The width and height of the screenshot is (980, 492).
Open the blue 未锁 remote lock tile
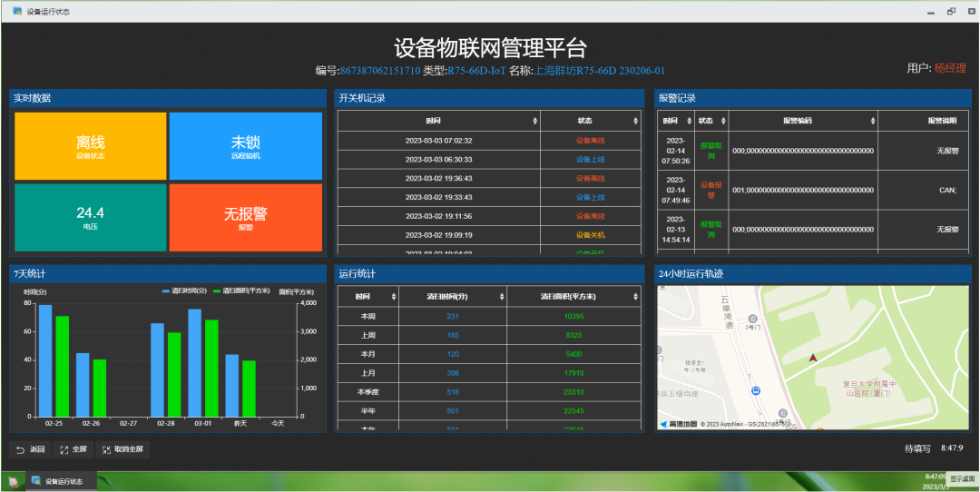[x=245, y=146]
